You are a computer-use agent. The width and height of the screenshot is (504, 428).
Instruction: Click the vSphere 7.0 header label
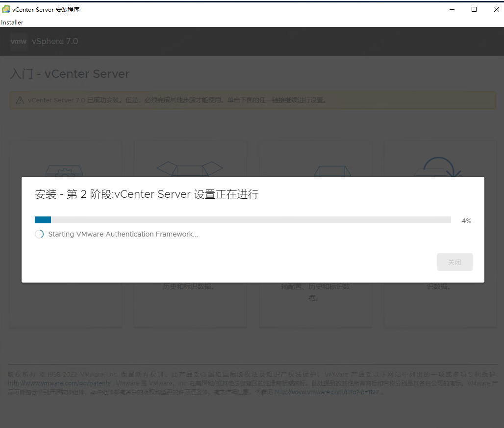[x=55, y=42]
